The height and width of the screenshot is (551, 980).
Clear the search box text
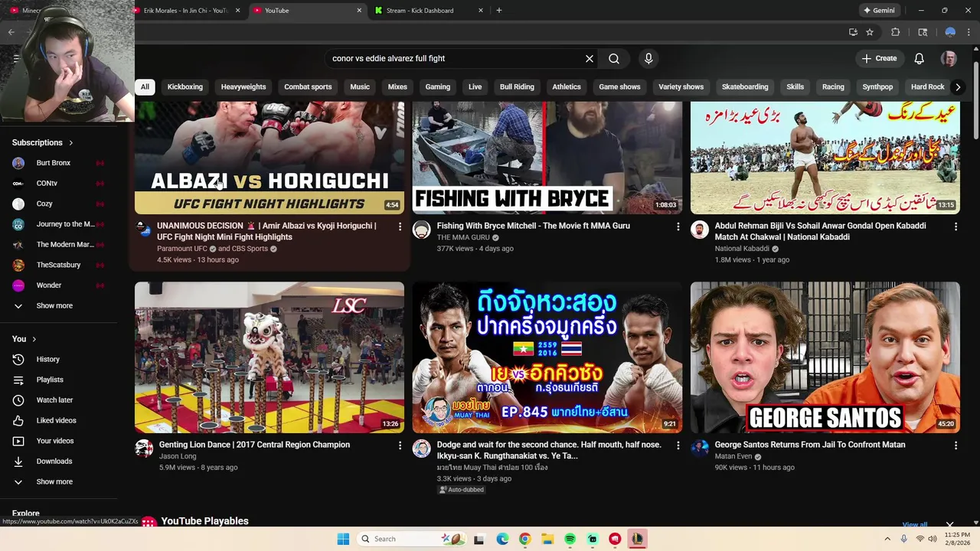tap(590, 58)
